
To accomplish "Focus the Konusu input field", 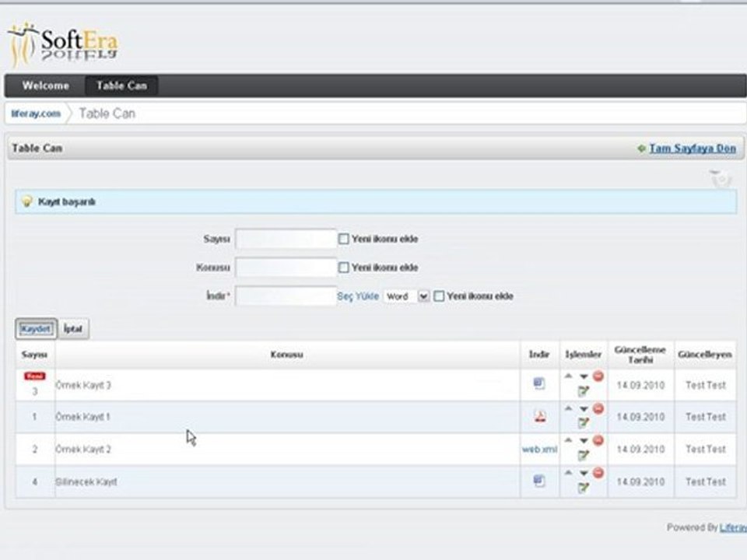I will click(x=286, y=267).
